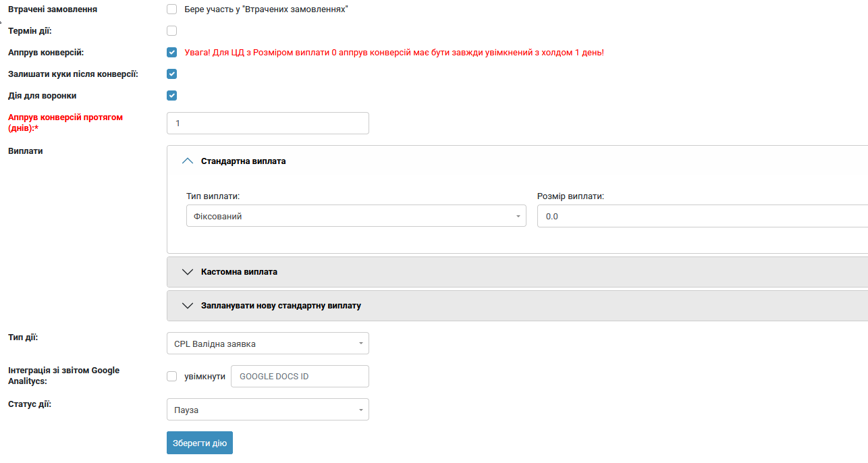
Task: Expand the Кастомна виплата chevron icon
Action: [188, 272]
